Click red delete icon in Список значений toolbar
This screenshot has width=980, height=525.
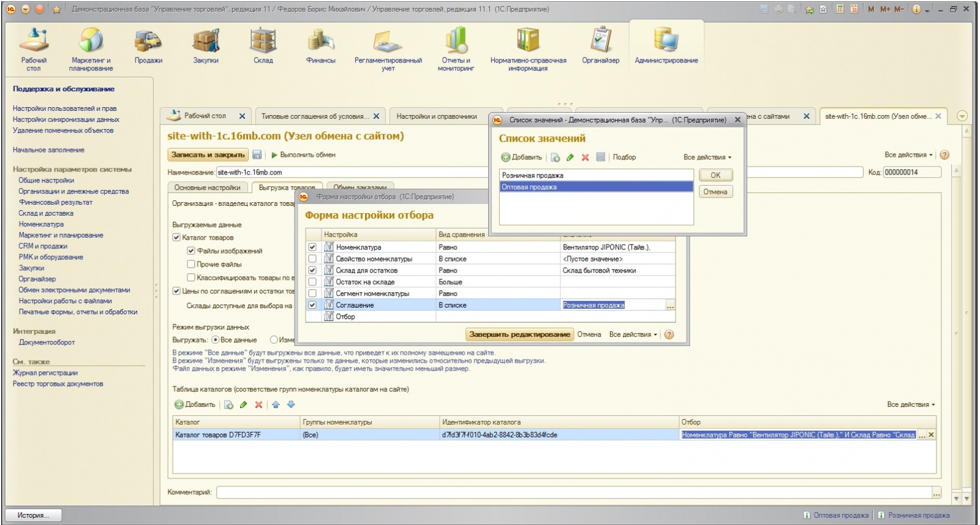pyautogui.click(x=585, y=157)
